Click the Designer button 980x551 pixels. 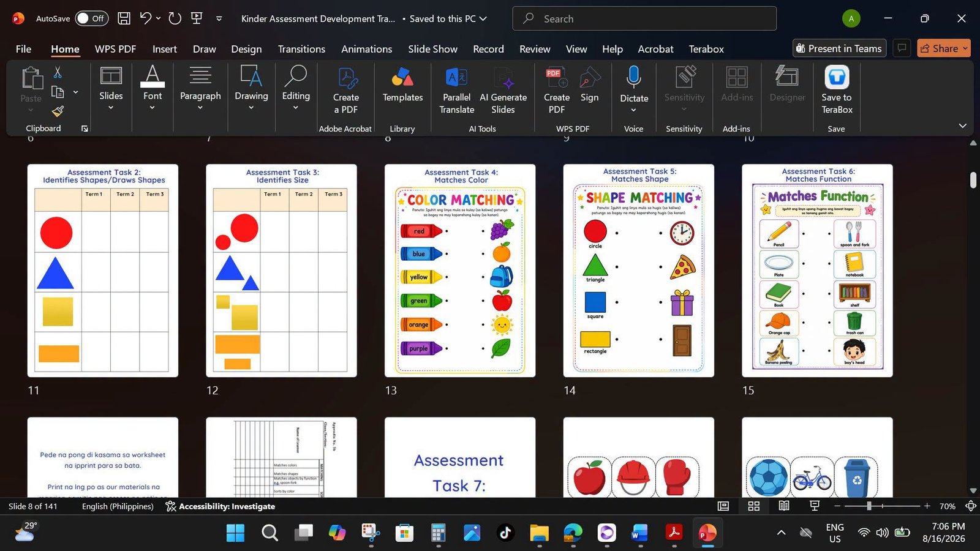tap(787, 84)
